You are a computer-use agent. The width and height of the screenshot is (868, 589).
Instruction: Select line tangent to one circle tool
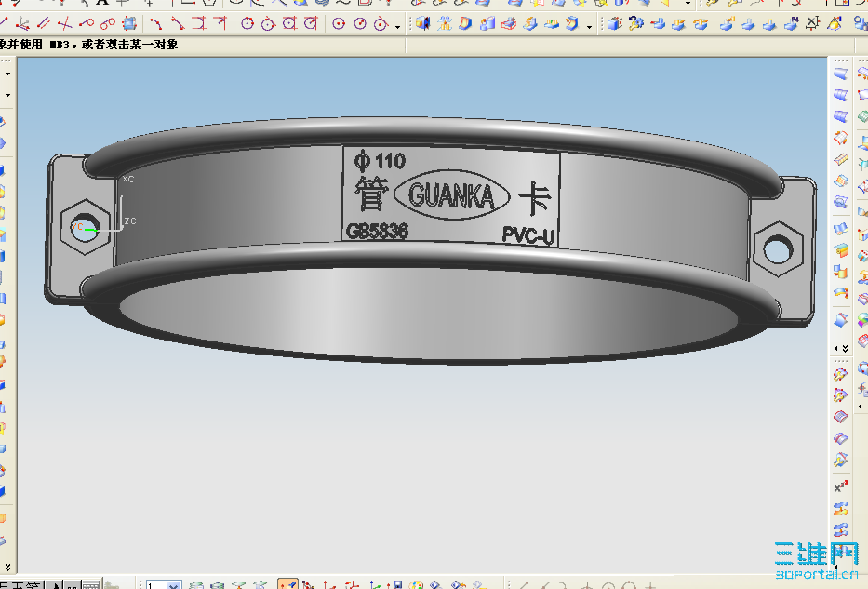pyautogui.click(x=87, y=23)
